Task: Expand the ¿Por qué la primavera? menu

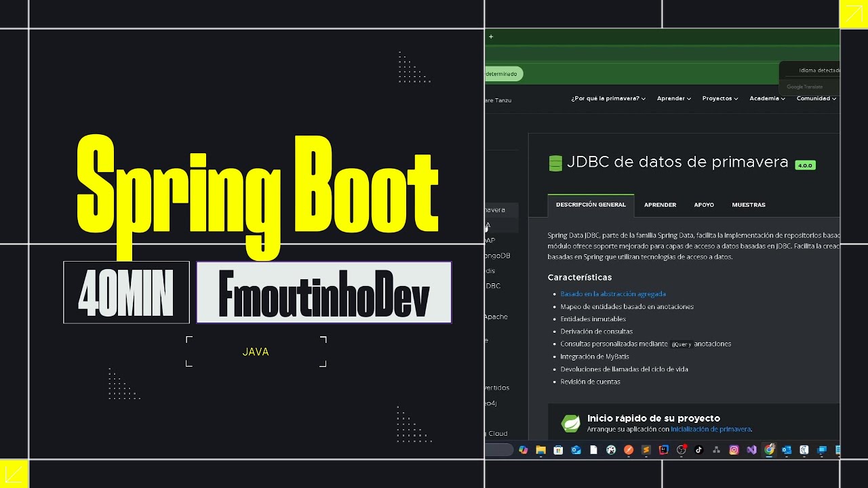Action: (x=608, y=98)
